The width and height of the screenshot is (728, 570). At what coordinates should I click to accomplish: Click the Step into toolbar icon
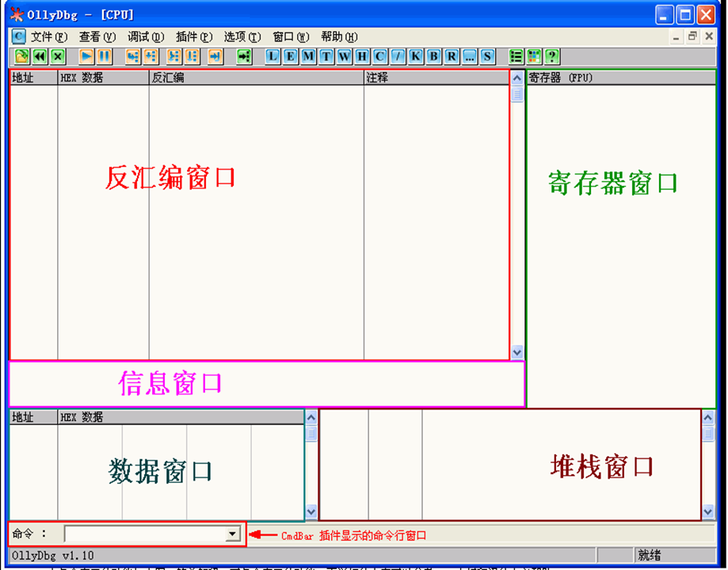coord(133,57)
